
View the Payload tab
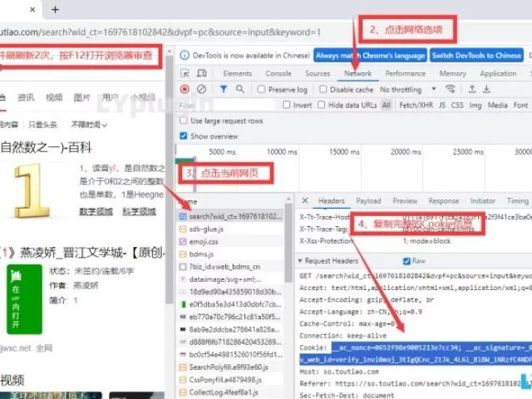(368, 201)
